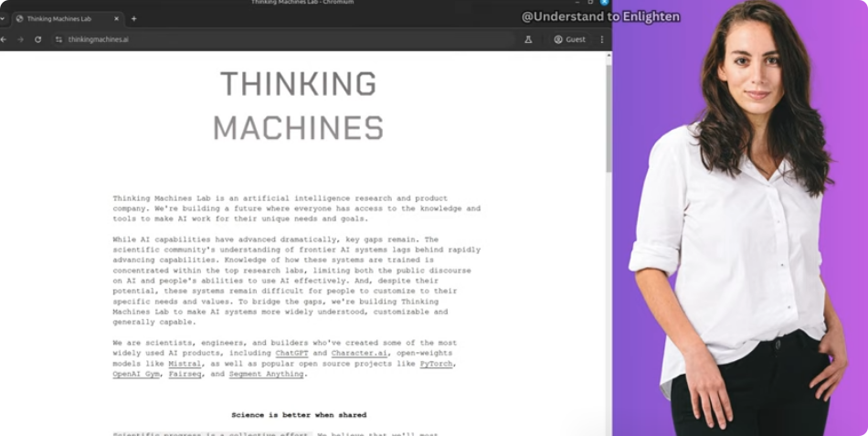Open the Guest profile menu
The height and width of the screenshot is (436, 868).
tap(569, 39)
